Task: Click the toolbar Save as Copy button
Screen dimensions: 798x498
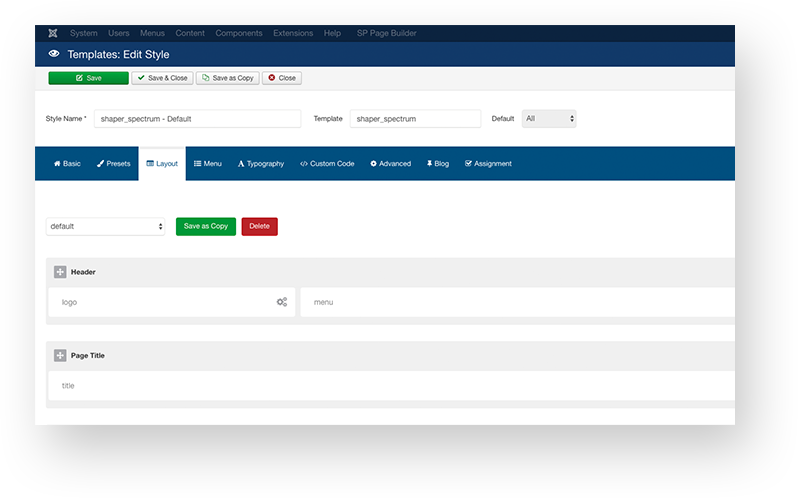Action: (227, 78)
